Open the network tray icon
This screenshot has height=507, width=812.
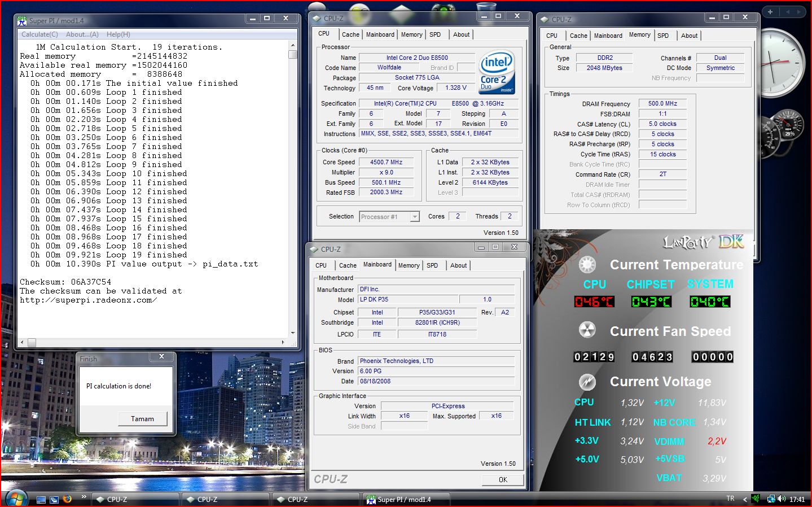[x=771, y=499]
